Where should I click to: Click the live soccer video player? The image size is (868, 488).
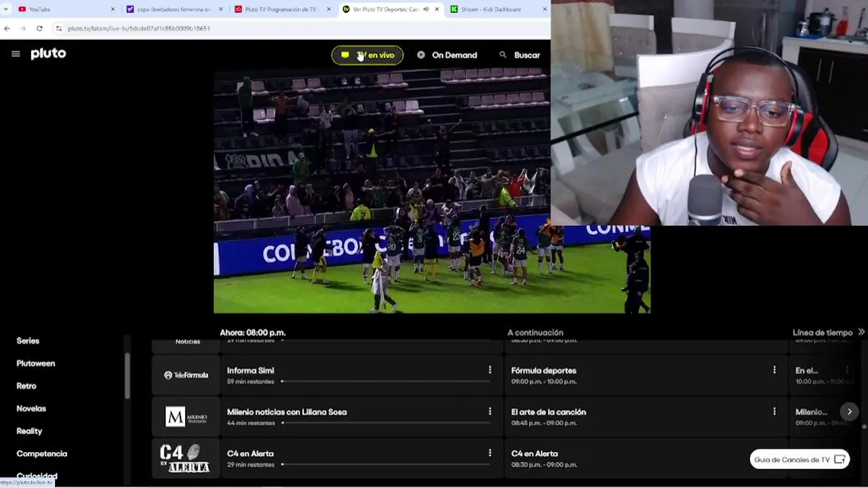pos(432,191)
